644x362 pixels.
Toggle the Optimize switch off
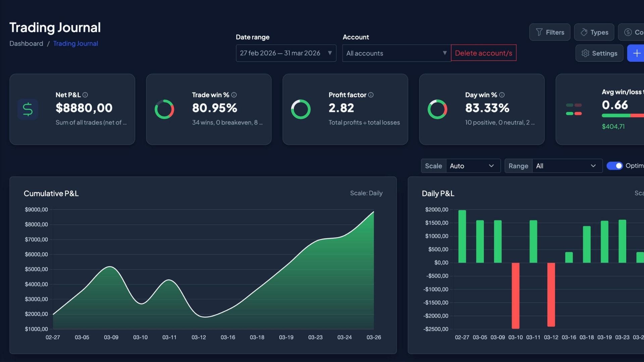pos(614,166)
